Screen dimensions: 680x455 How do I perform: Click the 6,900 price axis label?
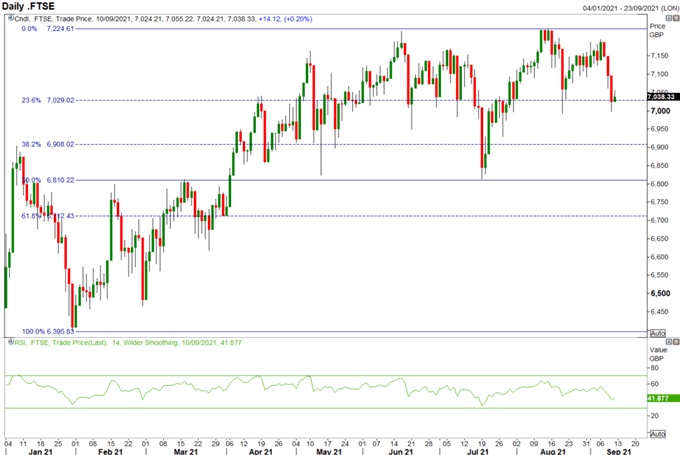[x=659, y=147]
